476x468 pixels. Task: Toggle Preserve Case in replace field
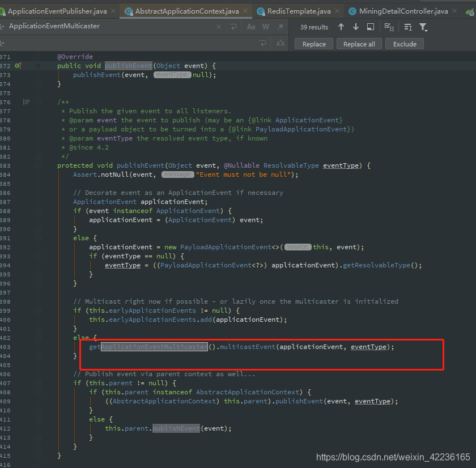[x=280, y=44]
